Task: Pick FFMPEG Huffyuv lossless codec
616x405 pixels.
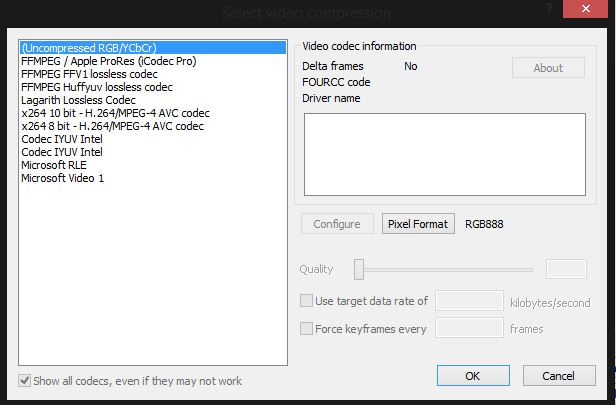Action: click(x=96, y=87)
